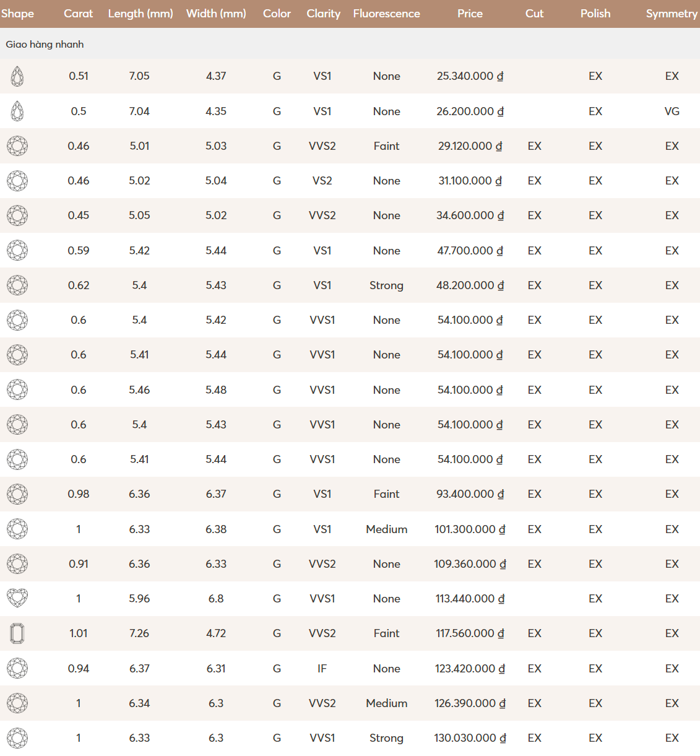The height and width of the screenshot is (756, 700).
Task: Click the Symmetry column header
Action: click(x=672, y=14)
